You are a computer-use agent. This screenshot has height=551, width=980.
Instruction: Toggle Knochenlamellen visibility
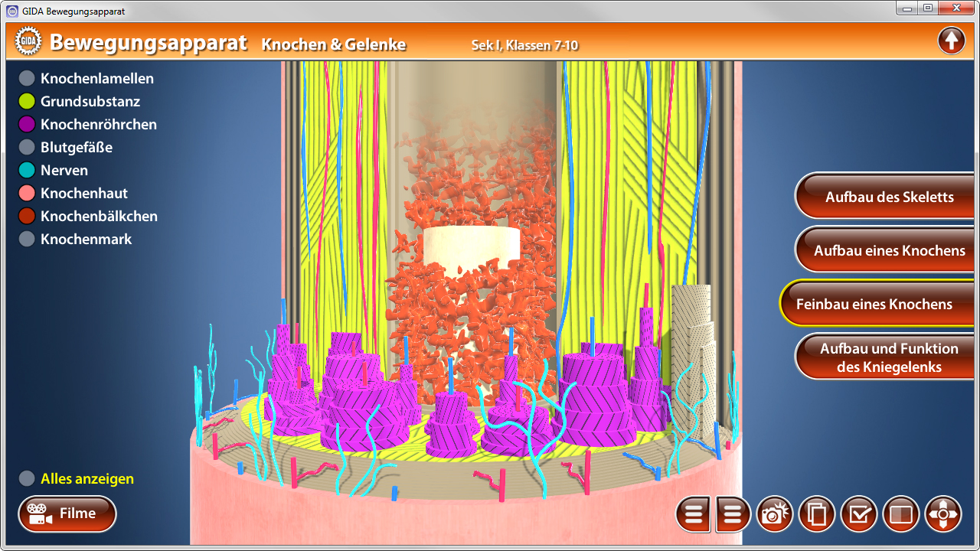tap(27, 78)
